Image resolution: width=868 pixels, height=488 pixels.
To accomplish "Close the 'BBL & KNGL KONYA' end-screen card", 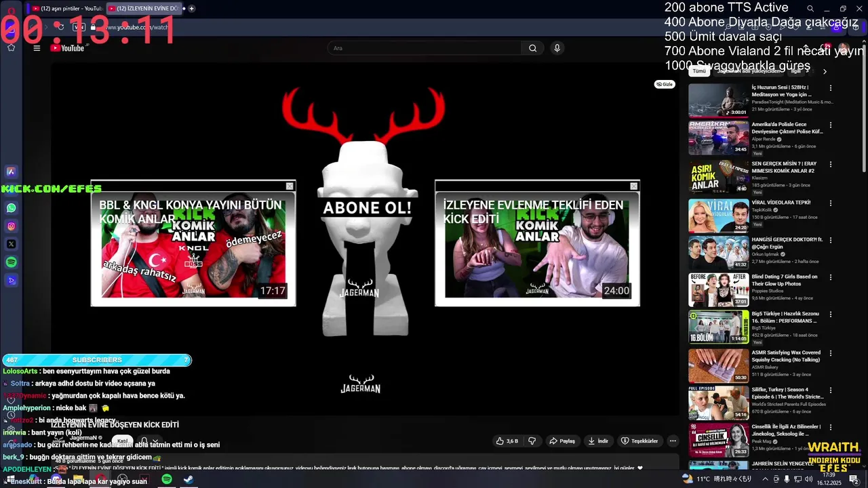I will (x=290, y=186).
